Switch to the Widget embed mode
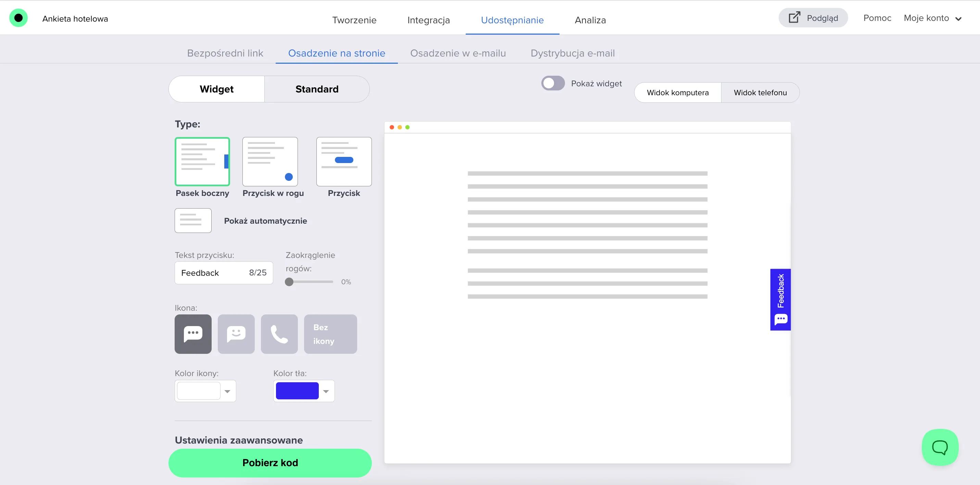Screen dimensions: 980x485 pos(216,89)
